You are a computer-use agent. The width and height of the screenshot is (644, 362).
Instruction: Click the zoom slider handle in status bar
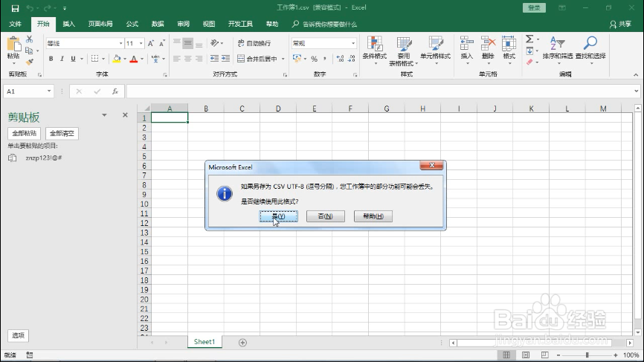(587, 355)
